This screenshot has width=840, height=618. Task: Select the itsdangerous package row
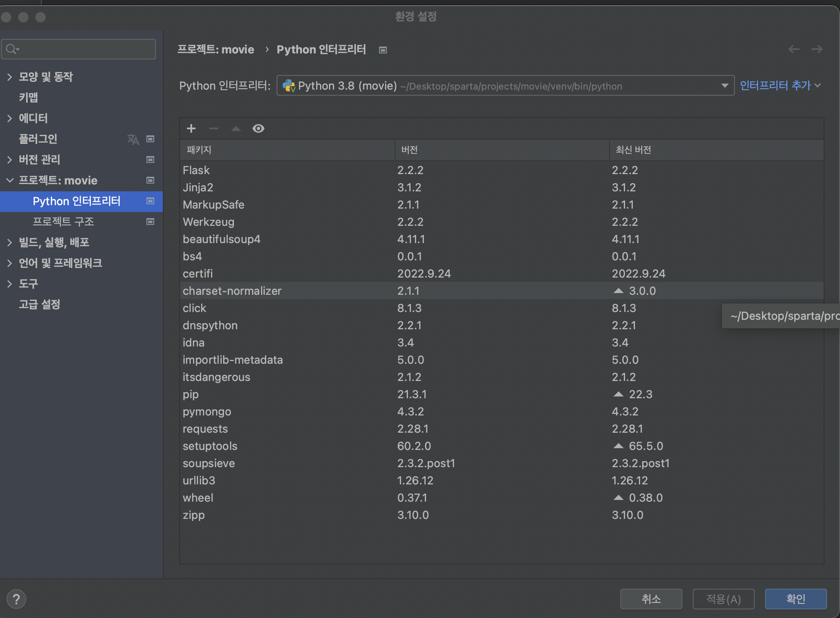502,377
